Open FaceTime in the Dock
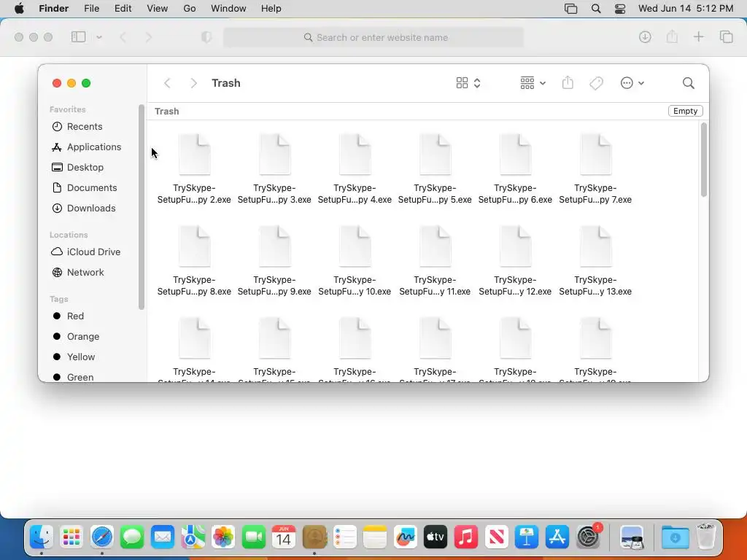 [253, 537]
